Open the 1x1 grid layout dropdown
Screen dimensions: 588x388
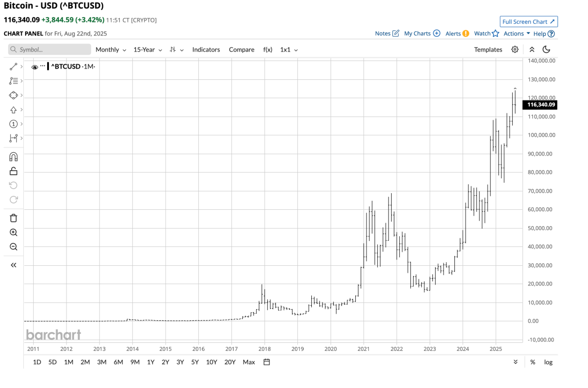pos(289,50)
